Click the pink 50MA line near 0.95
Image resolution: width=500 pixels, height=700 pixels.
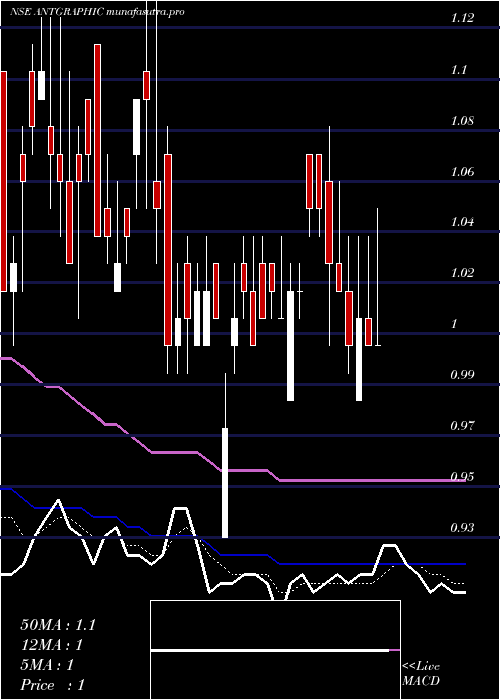pyautogui.click(x=372, y=480)
